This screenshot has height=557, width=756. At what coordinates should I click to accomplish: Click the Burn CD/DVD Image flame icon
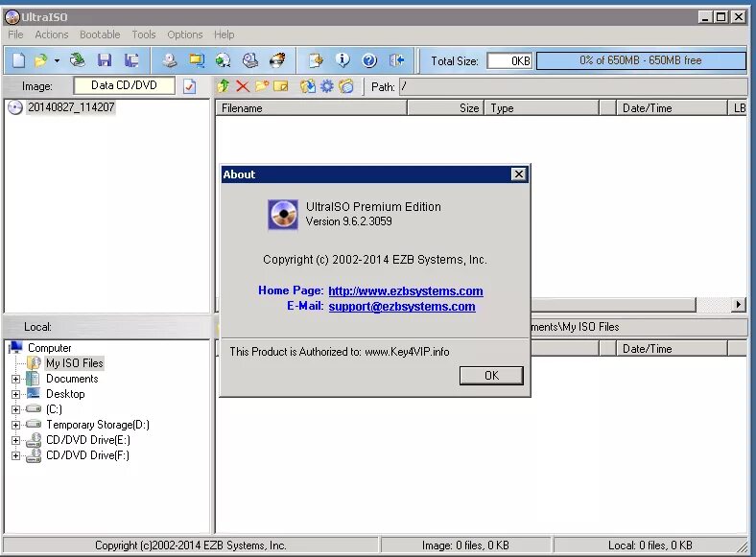(x=277, y=60)
